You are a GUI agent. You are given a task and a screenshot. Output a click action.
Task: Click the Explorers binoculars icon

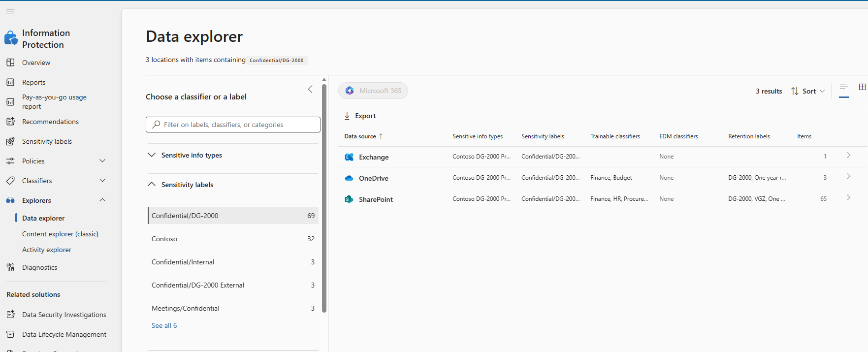(10, 200)
